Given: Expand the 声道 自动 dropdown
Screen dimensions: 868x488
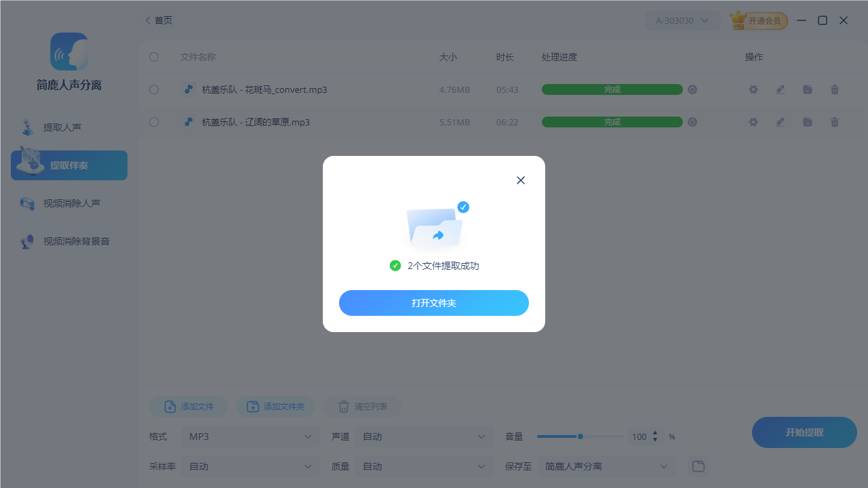Looking at the screenshot, I should pos(424,436).
